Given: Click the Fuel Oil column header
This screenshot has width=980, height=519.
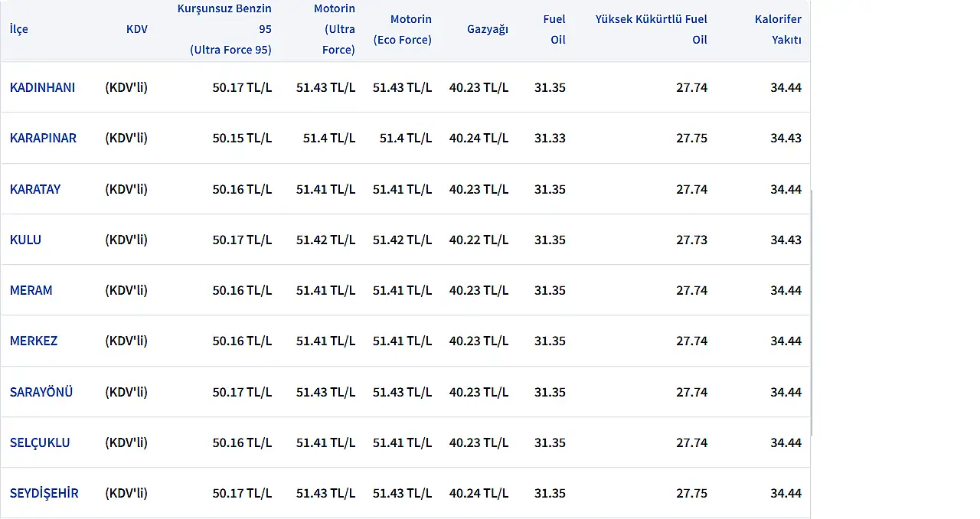Looking at the screenshot, I should coord(554,29).
